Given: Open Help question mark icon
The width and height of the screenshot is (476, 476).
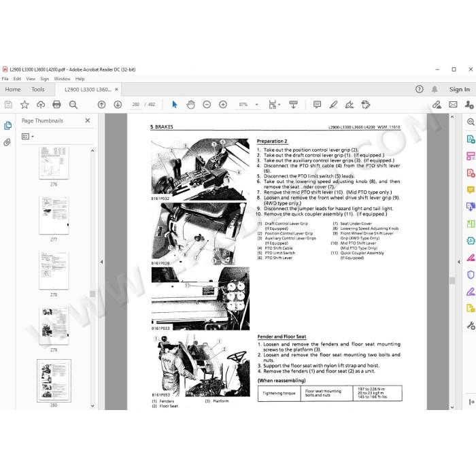Looking at the screenshot, I should [x=420, y=89].
